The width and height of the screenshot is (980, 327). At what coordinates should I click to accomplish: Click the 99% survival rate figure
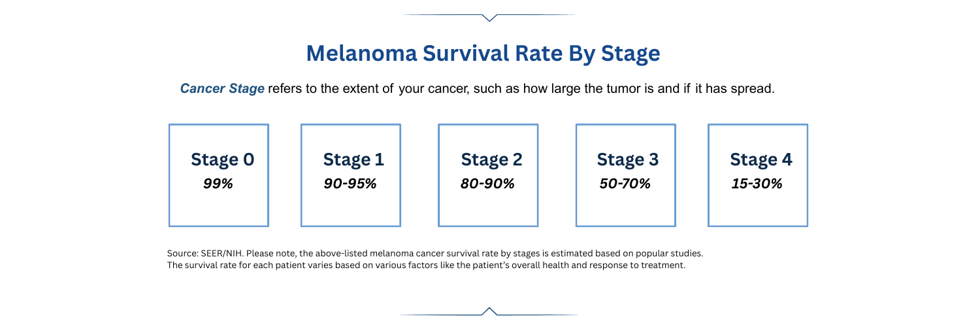(x=218, y=184)
